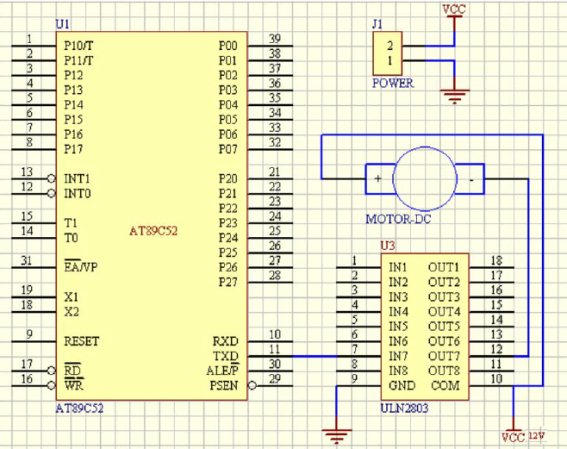Click the RESET pin 9 line

pos(34,342)
